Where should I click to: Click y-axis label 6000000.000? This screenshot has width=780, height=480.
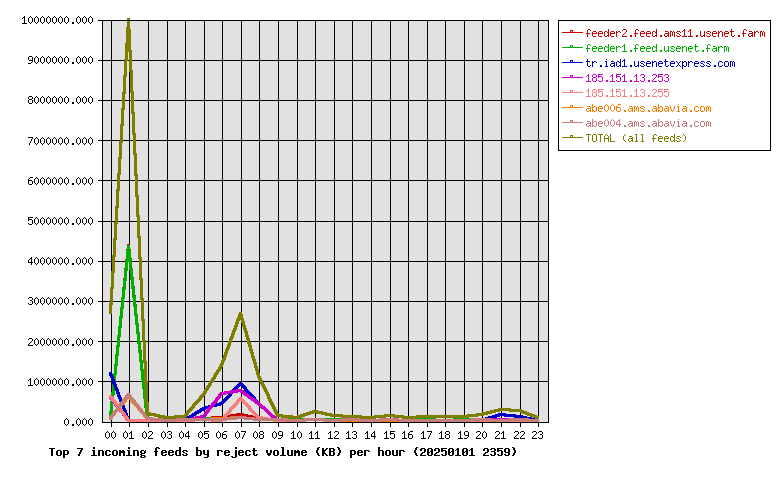(60, 181)
